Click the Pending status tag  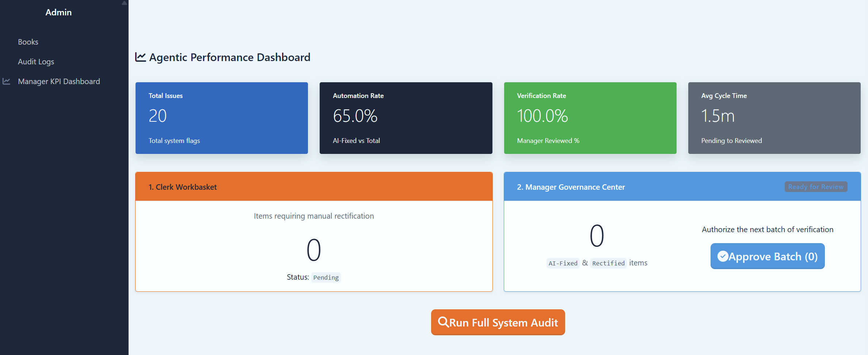tap(326, 278)
